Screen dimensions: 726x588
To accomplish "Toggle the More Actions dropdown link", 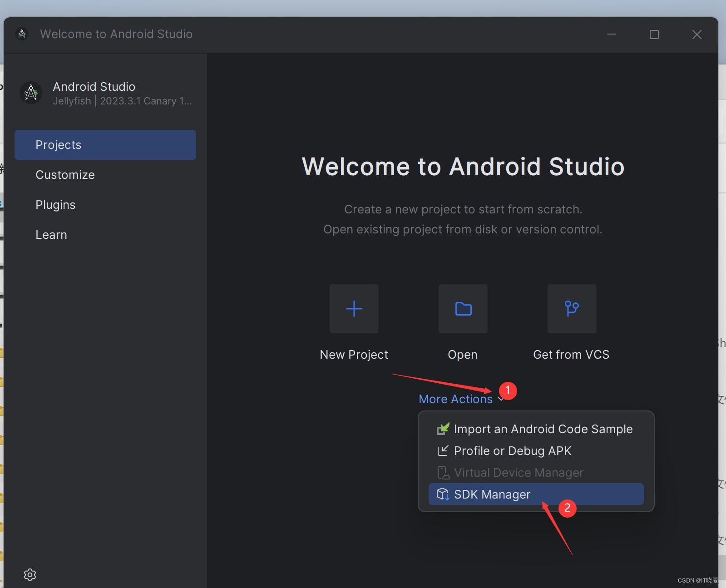I will point(455,399).
